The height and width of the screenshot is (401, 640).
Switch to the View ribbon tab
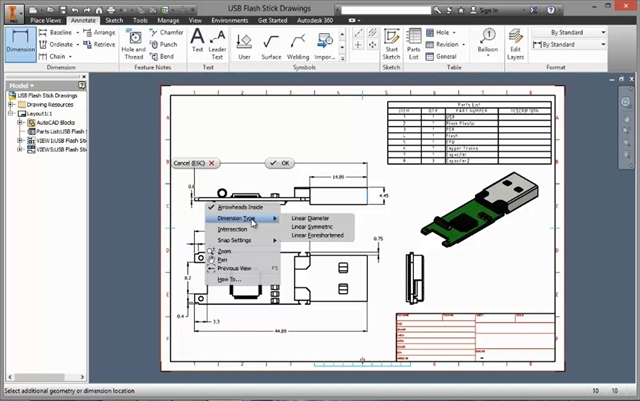click(x=195, y=20)
